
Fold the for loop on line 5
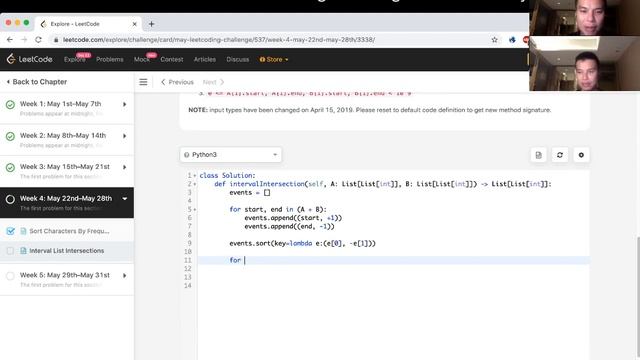[x=195, y=209]
